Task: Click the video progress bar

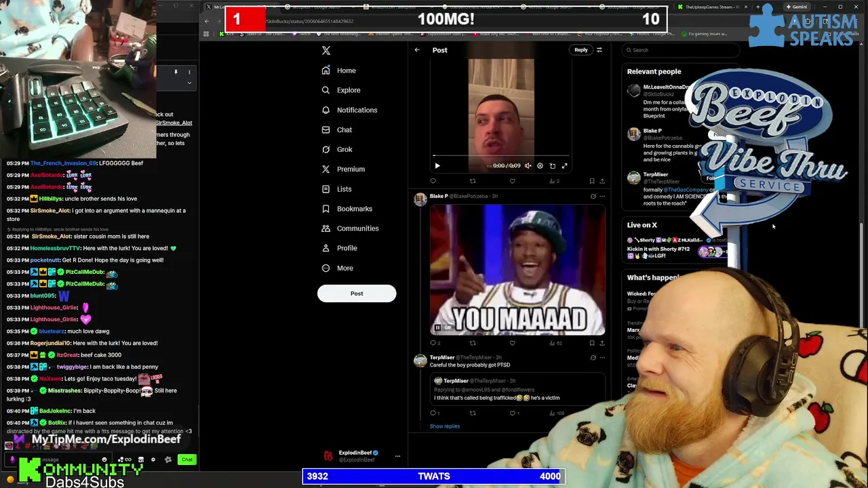Action: [x=501, y=156]
